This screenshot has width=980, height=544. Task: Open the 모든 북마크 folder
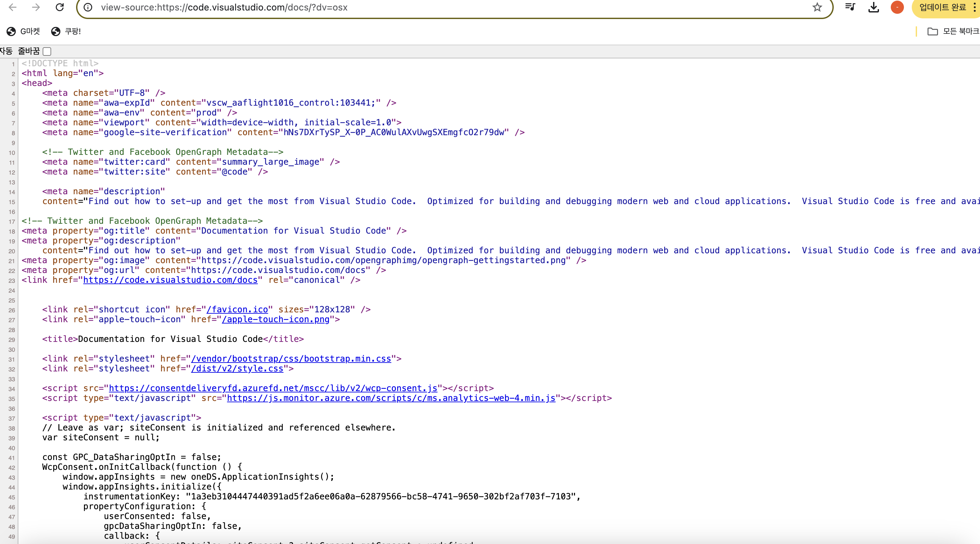953,31
